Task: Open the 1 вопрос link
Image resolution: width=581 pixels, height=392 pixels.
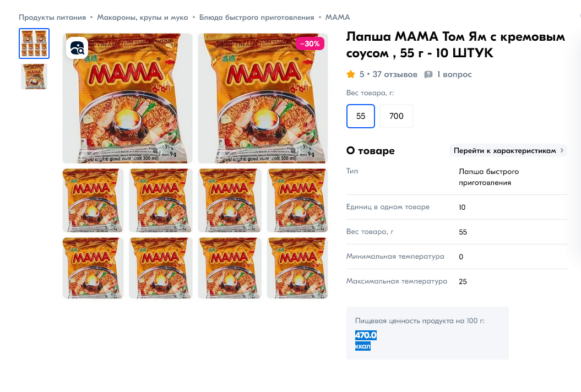Action: tap(454, 74)
